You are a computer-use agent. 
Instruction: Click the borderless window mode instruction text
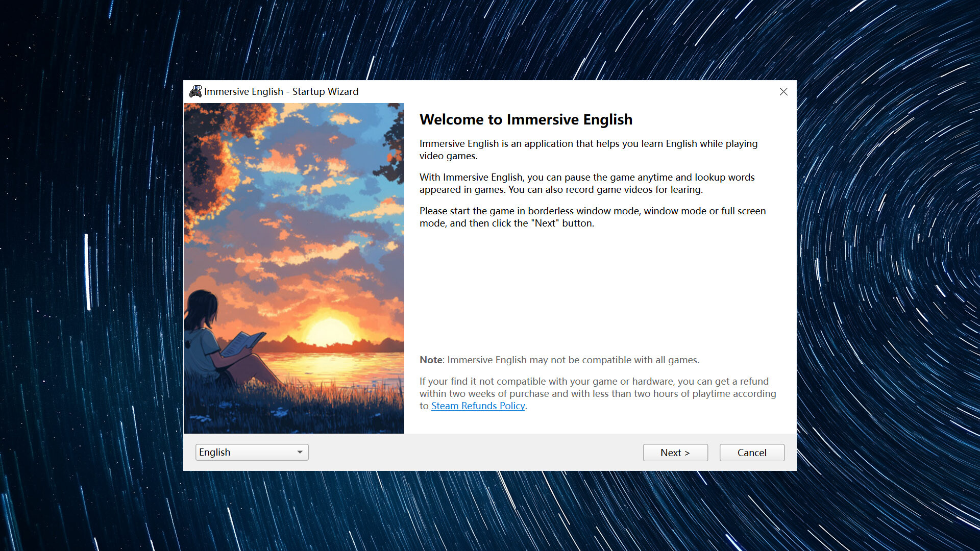pos(592,217)
